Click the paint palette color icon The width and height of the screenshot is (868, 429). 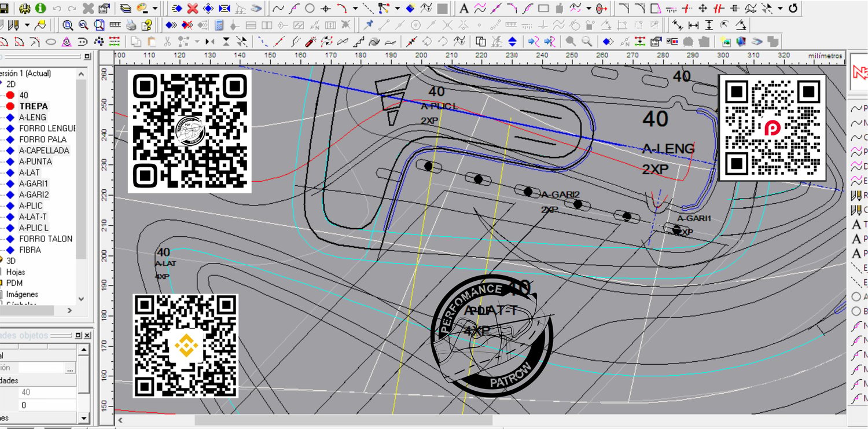(141, 9)
